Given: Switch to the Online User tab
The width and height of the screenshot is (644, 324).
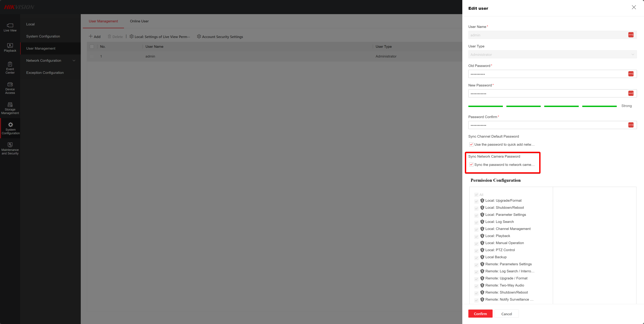Looking at the screenshot, I should (139, 21).
